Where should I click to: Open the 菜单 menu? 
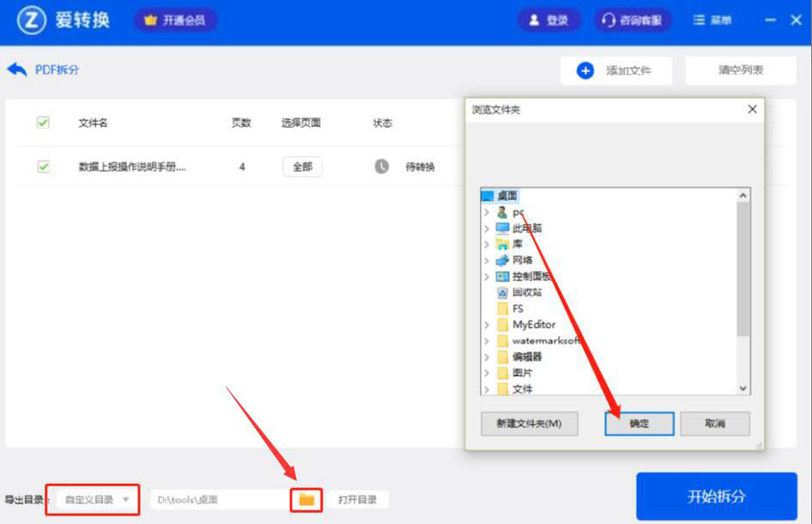pos(712,21)
